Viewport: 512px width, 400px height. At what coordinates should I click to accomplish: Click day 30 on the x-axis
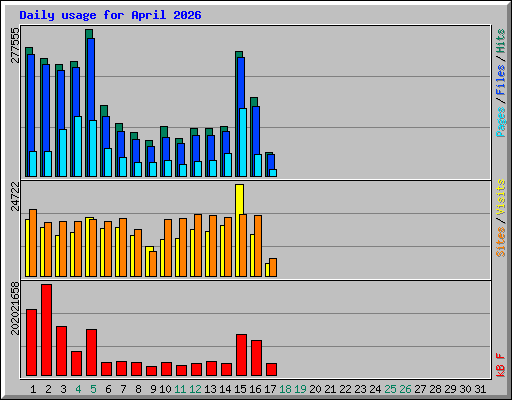pos(465,389)
